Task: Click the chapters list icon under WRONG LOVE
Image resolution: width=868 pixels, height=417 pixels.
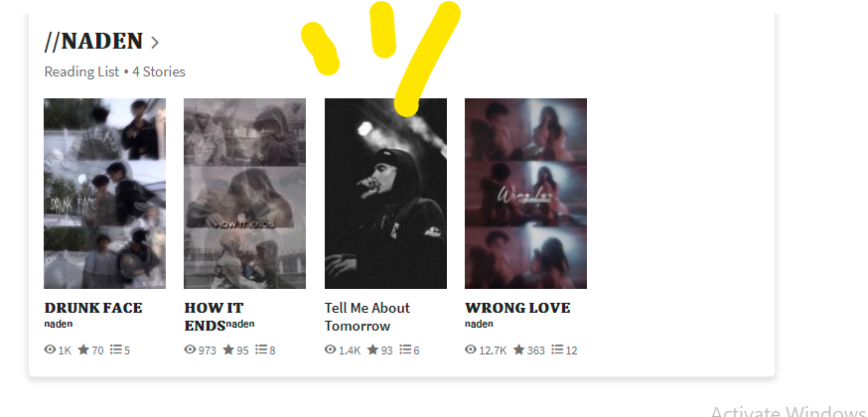Action: [557, 349]
